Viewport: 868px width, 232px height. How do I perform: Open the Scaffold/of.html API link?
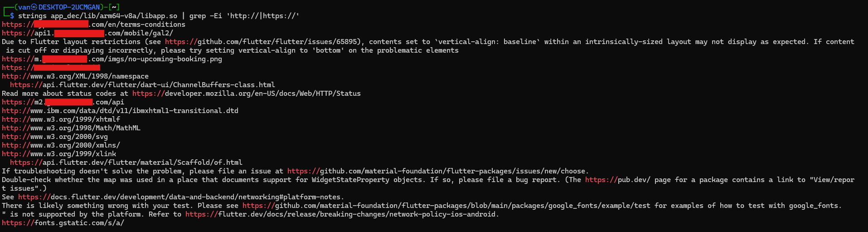[x=126, y=163]
